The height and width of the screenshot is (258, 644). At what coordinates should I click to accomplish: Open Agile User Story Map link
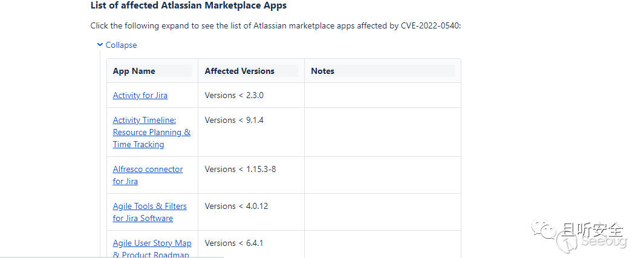point(152,243)
